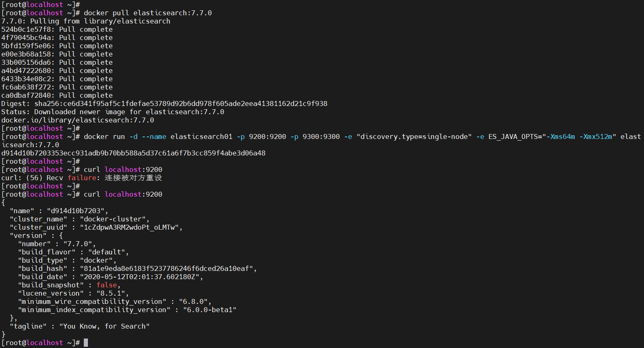Click the '"build_flavor" : "default"' line

(x=73, y=252)
